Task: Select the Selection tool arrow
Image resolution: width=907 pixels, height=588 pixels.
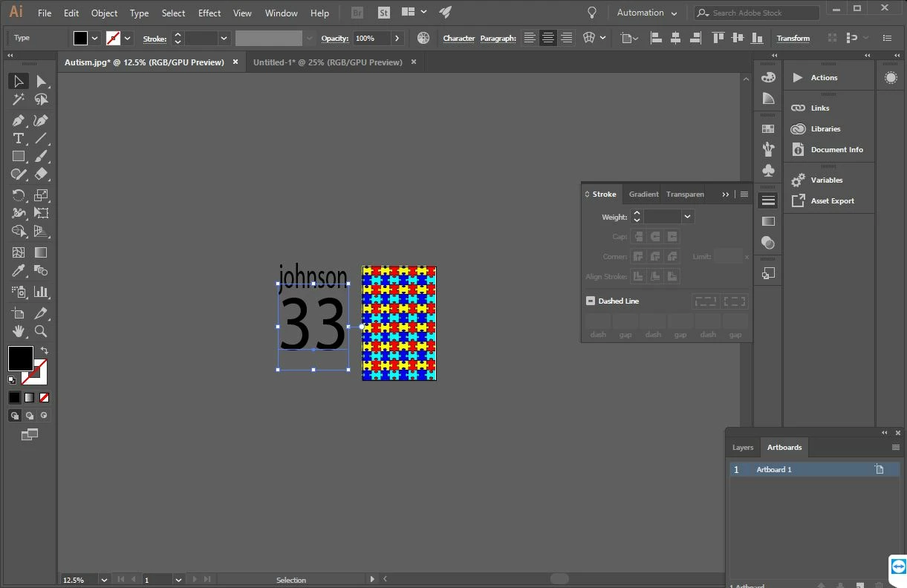Action: [19, 81]
